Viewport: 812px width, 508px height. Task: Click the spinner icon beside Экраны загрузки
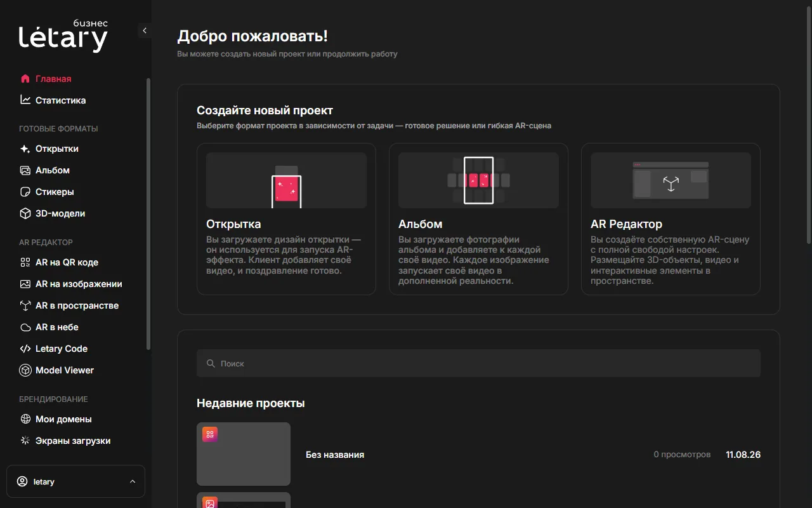[x=25, y=441]
